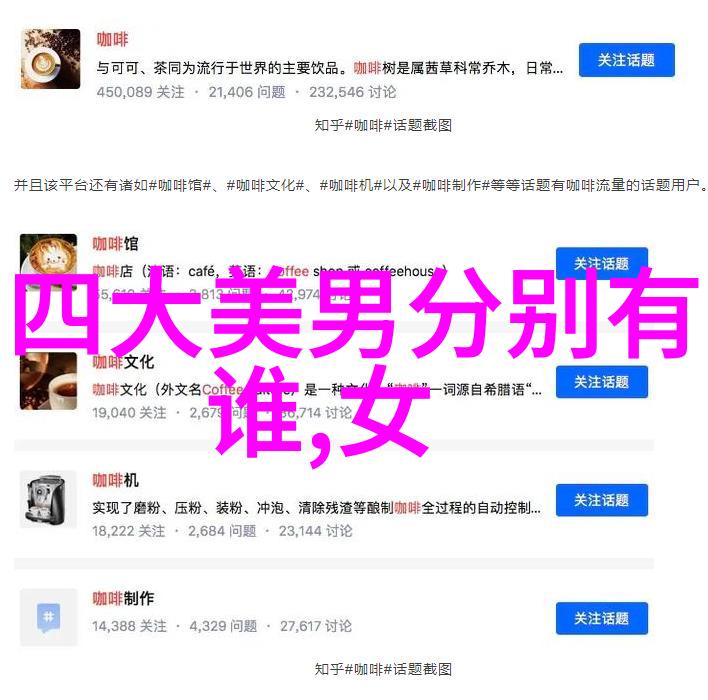Follow the 咖啡 topic with 关注话题
Screen dimensions: 708x700
tap(627, 60)
